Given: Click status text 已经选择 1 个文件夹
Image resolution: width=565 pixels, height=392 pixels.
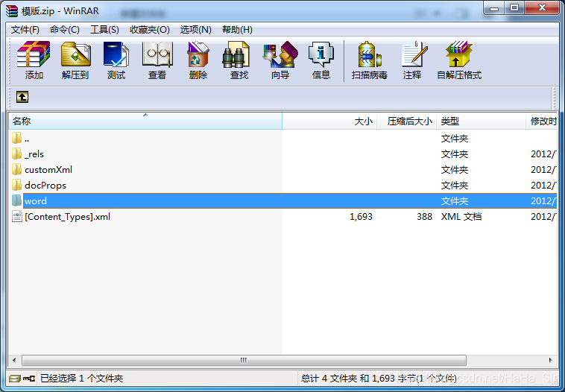Looking at the screenshot, I should tap(81, 379).
